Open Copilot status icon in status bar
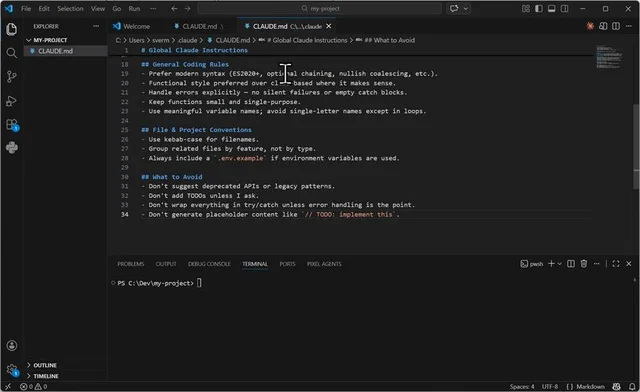This screenshot has width=640, height=392. [x=616, y=386]
